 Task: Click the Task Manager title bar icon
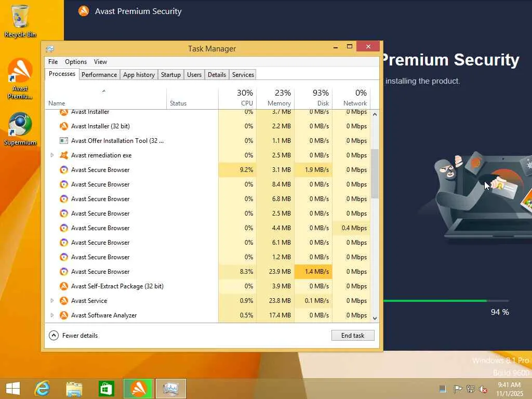50,48
